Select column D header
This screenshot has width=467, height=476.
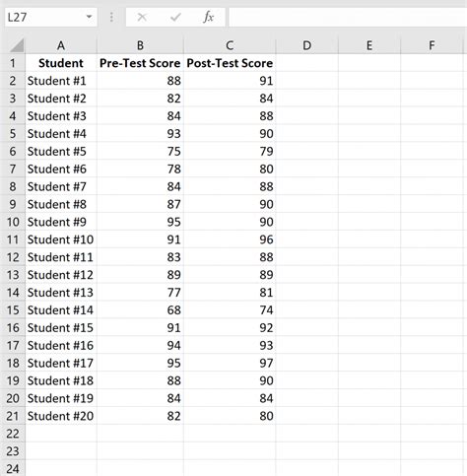pyautogui.click(x=306, y=45)
